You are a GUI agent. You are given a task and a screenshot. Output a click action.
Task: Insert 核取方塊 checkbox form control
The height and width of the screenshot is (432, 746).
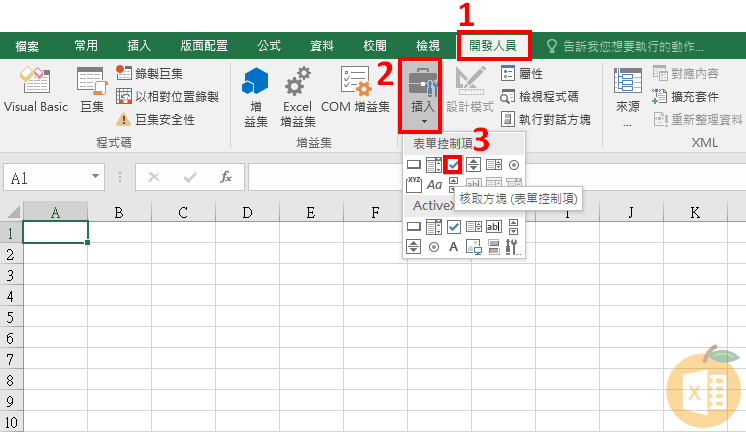[x=453, y=165]
